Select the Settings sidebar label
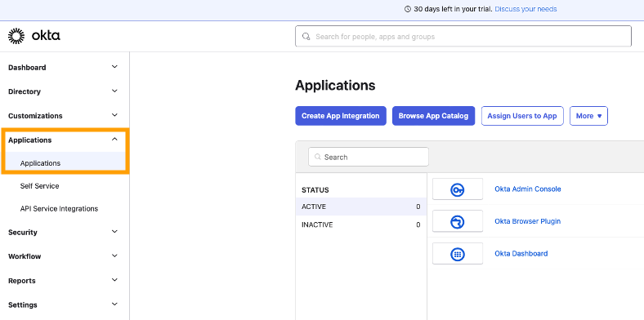Screen dimensions: 644x320 [23, 305]
